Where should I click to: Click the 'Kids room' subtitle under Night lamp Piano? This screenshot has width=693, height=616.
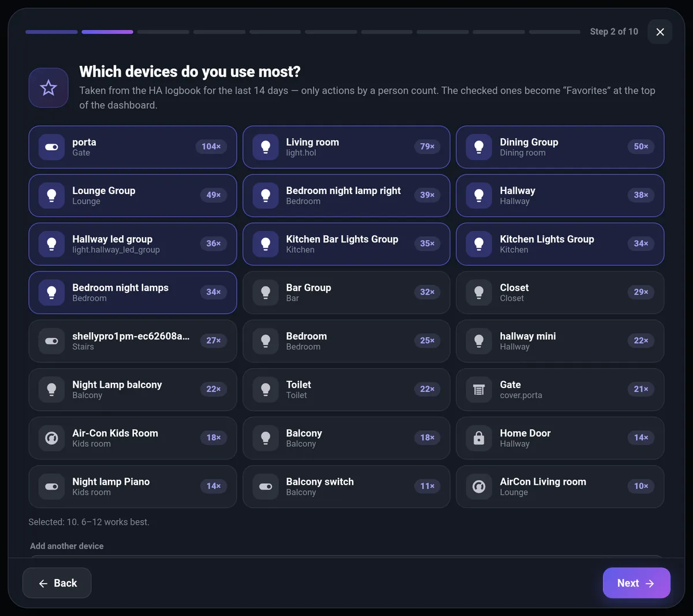point(91,492)
